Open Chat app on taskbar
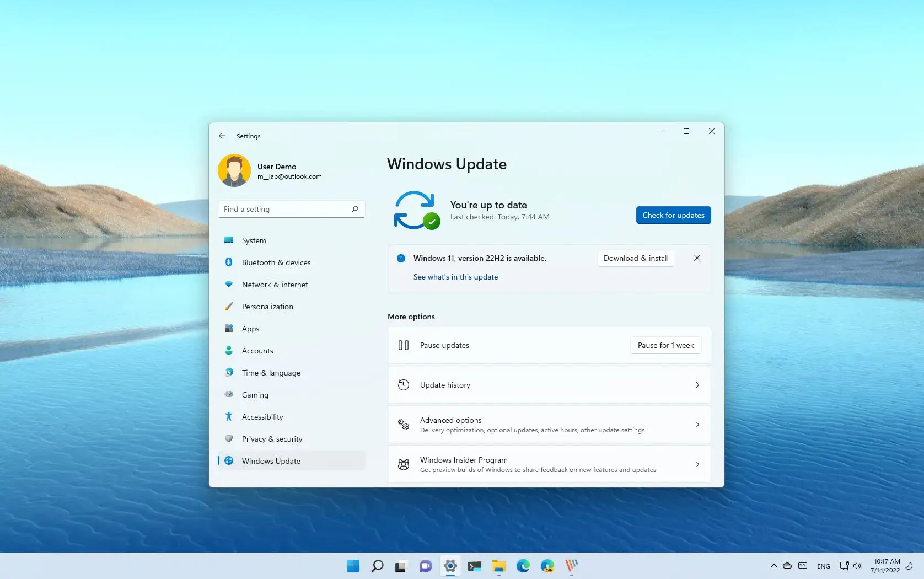Screen dimensions: 924x579 [x=426, y=566]
